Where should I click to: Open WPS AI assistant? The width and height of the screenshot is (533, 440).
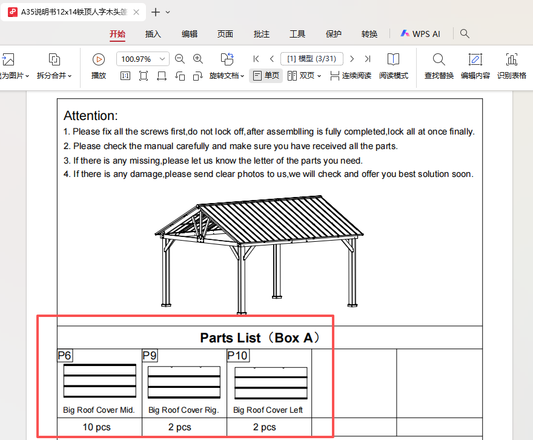pos(420,34)
